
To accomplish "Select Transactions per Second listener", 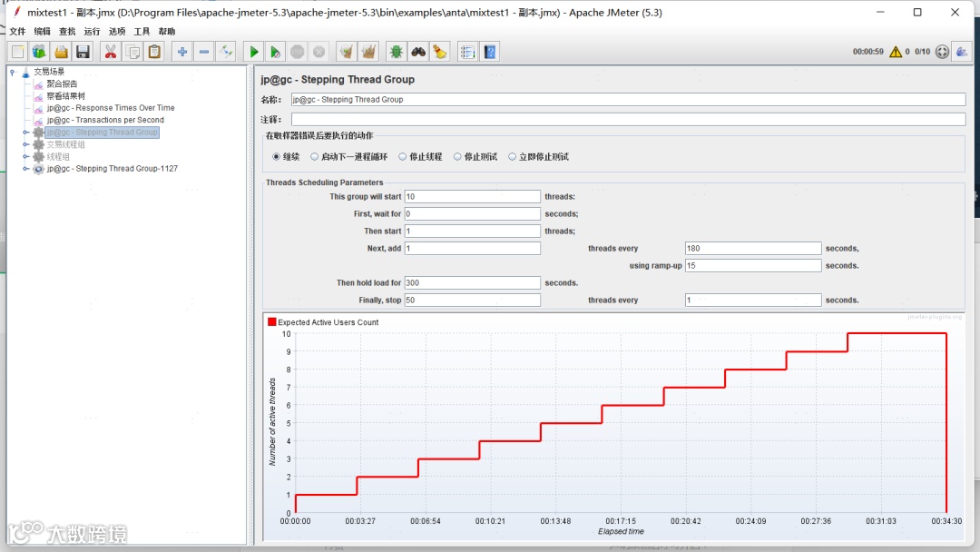I will pos(105,120).
